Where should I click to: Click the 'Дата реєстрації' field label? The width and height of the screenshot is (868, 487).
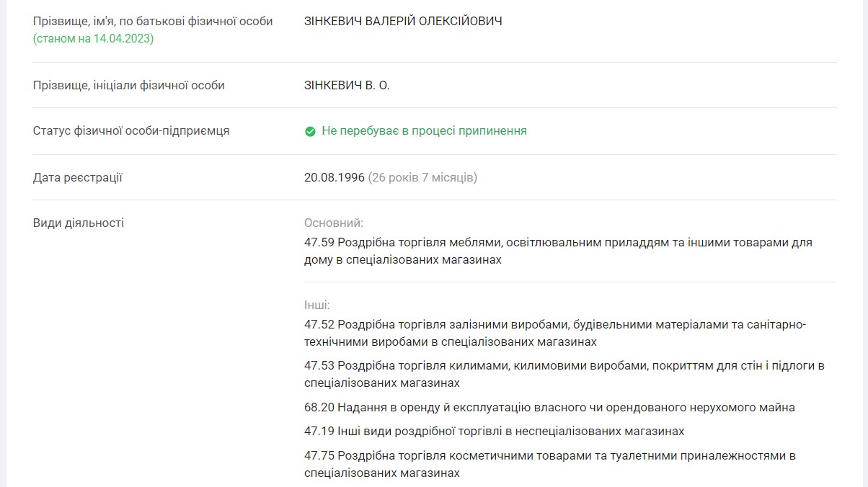78,177
